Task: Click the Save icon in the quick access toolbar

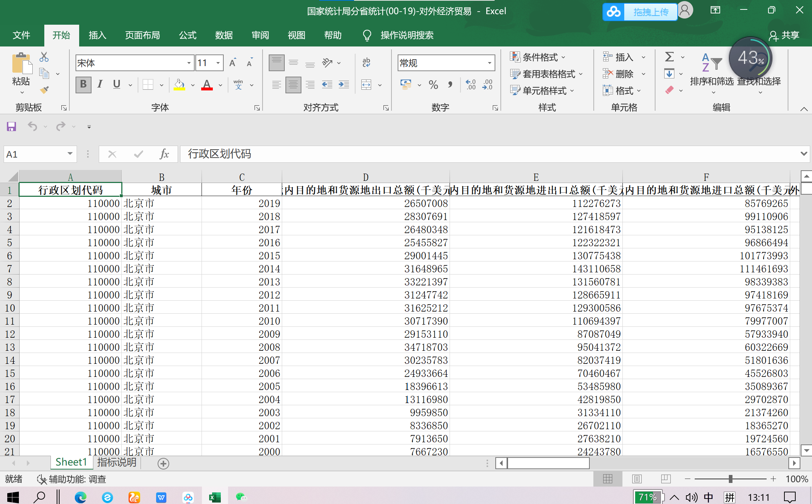Action: (11, 126)
